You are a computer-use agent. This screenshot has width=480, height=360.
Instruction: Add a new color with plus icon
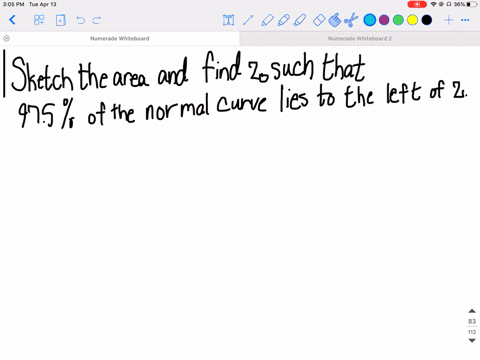point(449,20)
